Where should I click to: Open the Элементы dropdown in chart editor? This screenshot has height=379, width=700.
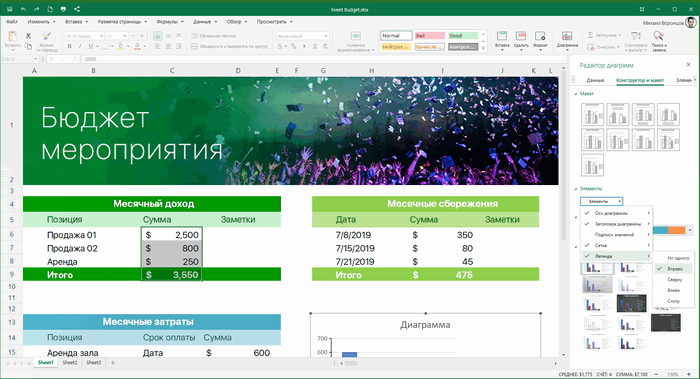[601, 201]
